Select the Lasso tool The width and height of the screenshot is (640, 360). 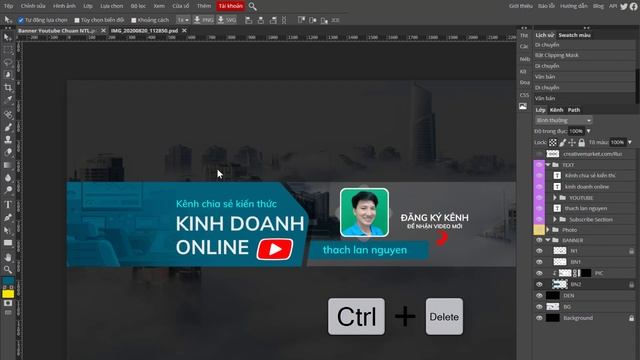pyautogui.click(x=8, y=62)
